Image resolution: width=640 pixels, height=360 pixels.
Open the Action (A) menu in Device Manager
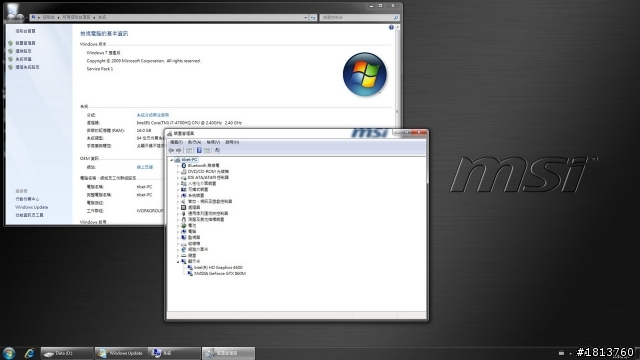click(194, 142)
